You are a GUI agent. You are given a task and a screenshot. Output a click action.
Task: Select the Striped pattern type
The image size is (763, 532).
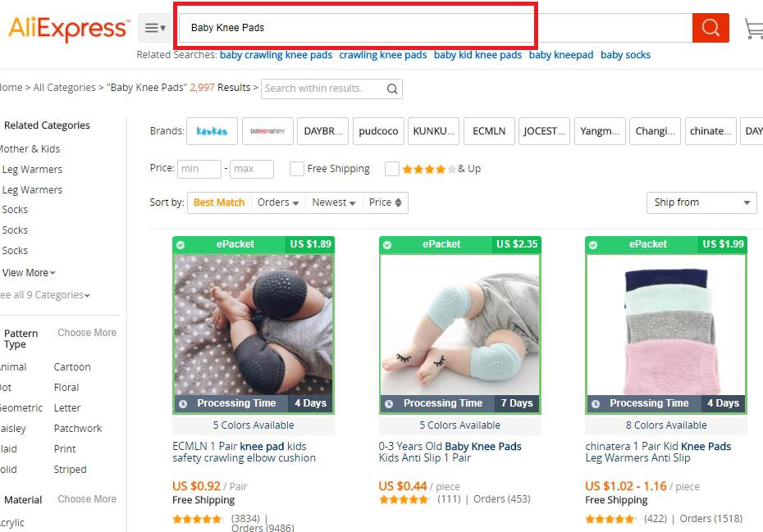[x=70, y=469]
